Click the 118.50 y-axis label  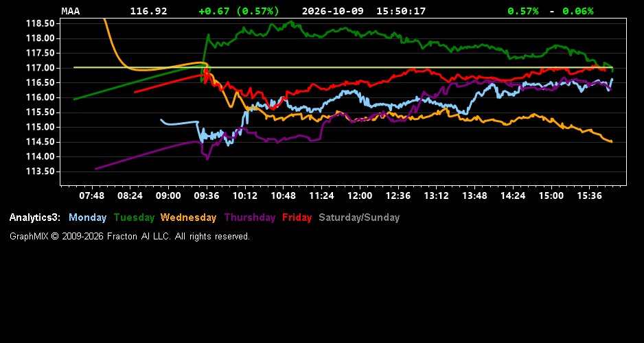point(41,24)
